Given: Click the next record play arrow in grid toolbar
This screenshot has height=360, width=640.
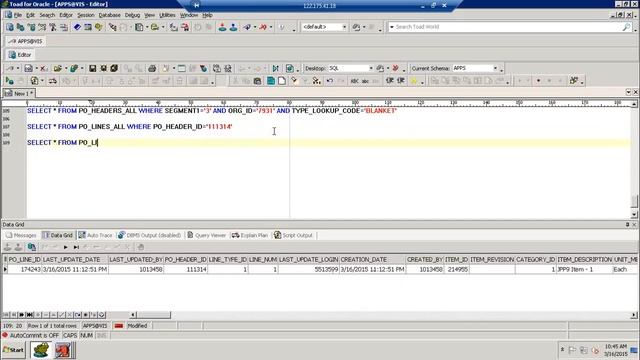Looking at the screenshot, I should 65,247.
